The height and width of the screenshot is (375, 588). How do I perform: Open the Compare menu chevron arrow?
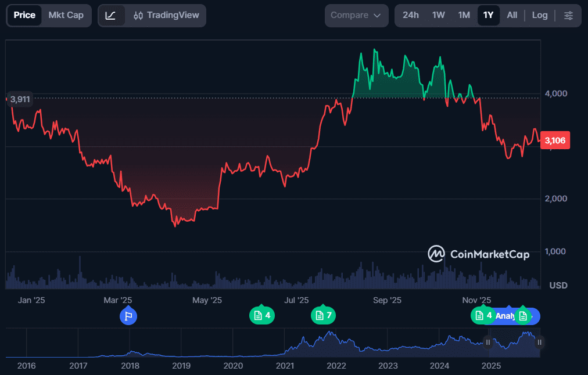[x=377, y=15]
